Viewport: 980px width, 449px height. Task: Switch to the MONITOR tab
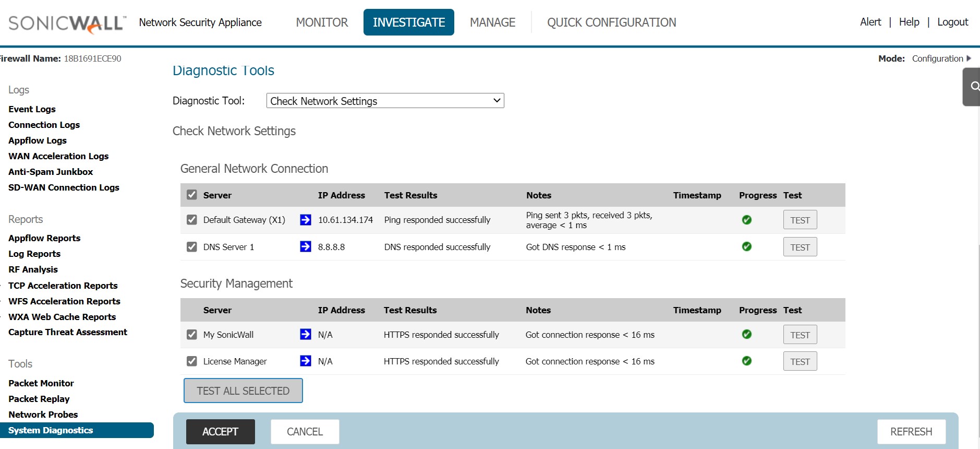[x=322, y=22]
